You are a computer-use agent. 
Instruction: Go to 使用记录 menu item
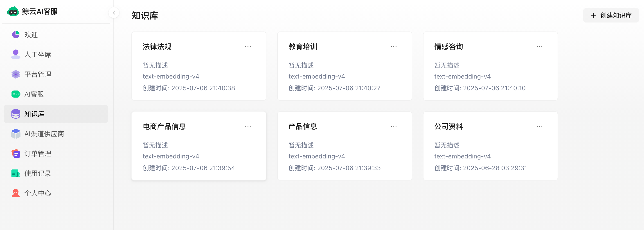(x=38, y=173)
